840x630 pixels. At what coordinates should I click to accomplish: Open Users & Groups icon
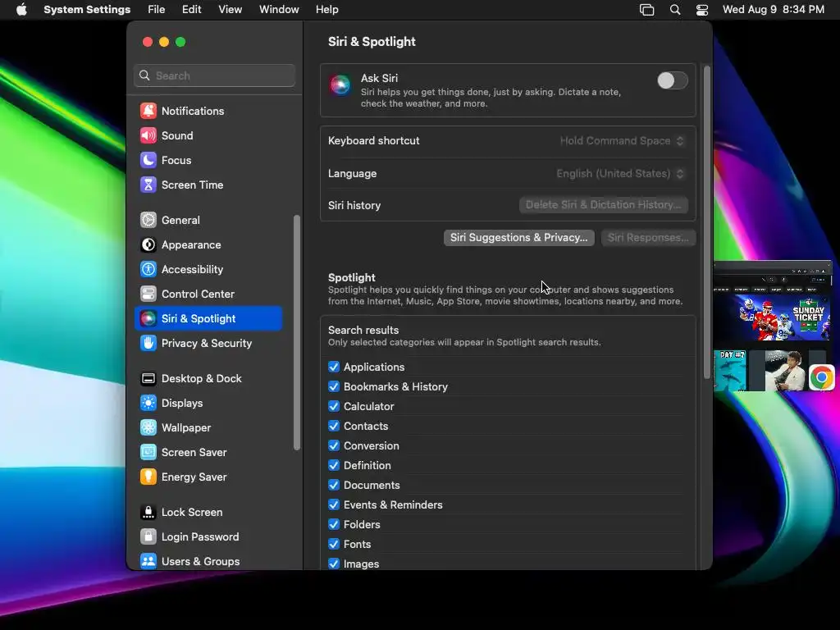148,561
